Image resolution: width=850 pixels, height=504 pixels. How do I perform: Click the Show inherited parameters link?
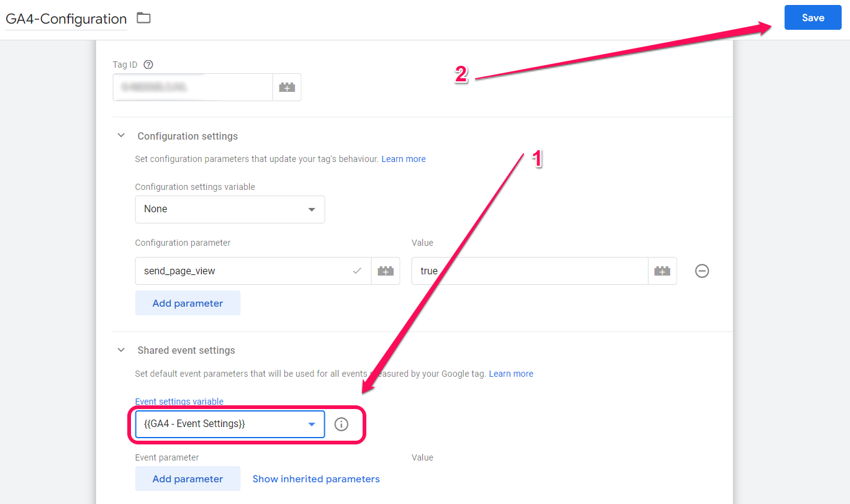click(316, 479)
